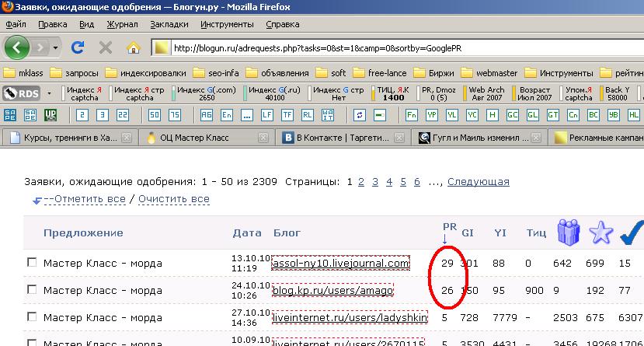Click the browser back arrow button
Image resolution: width=644 pixels, height=346 pixels.
pyautogui.click(x=17, y=48)
